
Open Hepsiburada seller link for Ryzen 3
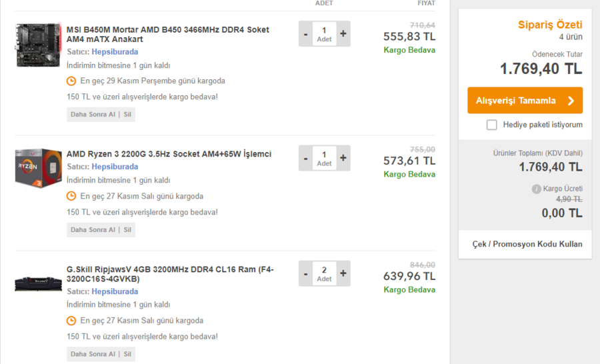pyautogui.click(x=115, y=167)
